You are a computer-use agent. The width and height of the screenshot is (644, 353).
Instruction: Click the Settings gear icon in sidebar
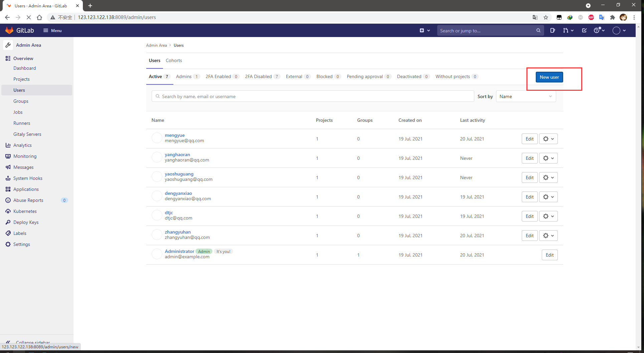(x=8, y=244)
